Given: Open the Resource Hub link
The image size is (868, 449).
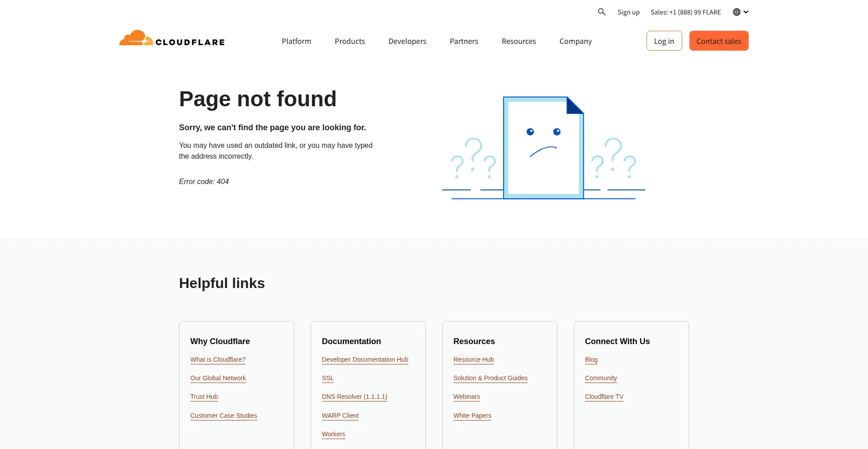Looking at the screenshot, I should click(x=473, y=359).
